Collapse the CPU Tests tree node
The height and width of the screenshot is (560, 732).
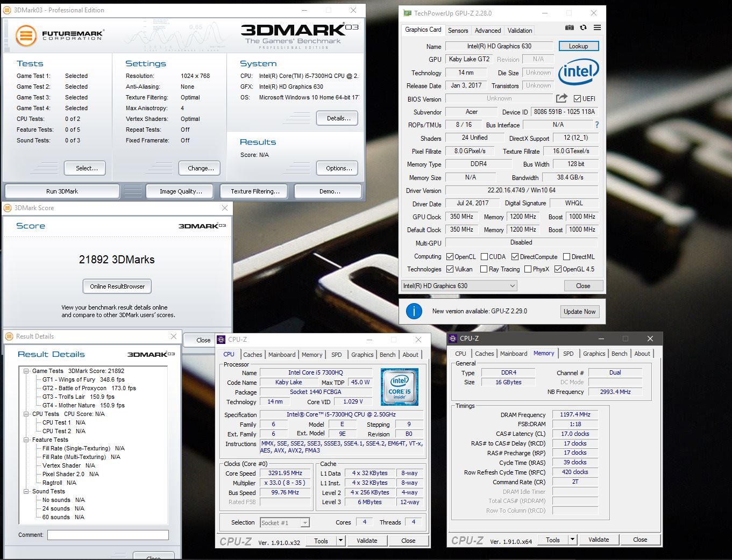click(x=26, y=414)
